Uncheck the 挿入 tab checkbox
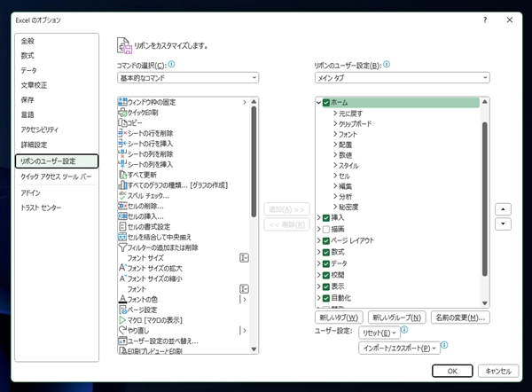The image size is (532, 392). tap(326, 218)
